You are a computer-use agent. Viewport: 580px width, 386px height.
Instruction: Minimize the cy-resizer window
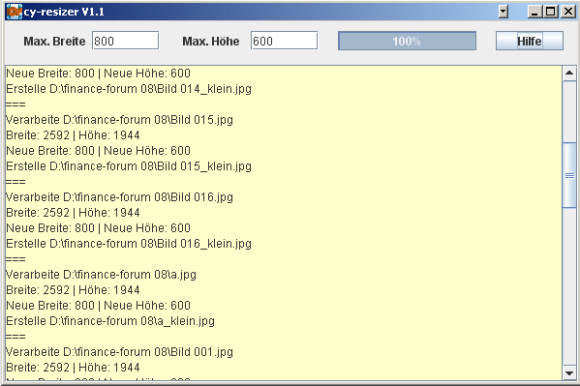[534, 12]
